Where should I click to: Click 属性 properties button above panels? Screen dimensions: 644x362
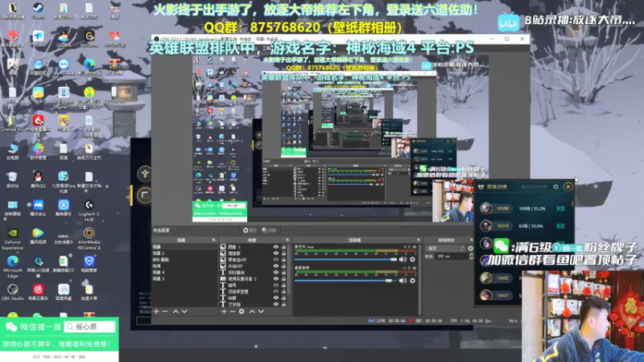pyautogui.click(x=250, y=230)
